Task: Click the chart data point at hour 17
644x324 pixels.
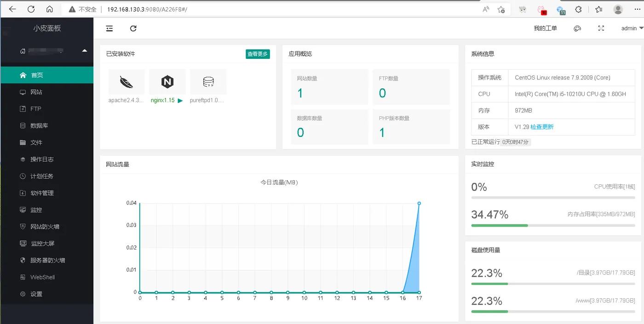Action: (419, 203)
